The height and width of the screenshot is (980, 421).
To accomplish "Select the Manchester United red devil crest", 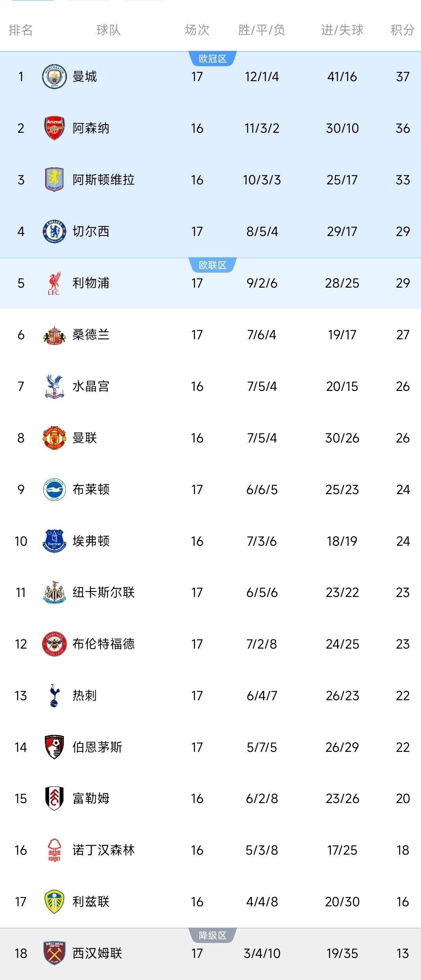I will [x=55, y=437].
